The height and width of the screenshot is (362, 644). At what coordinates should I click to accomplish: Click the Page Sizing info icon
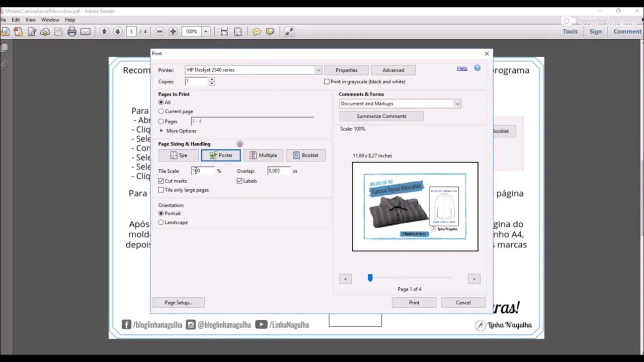[x=239, y=144]
